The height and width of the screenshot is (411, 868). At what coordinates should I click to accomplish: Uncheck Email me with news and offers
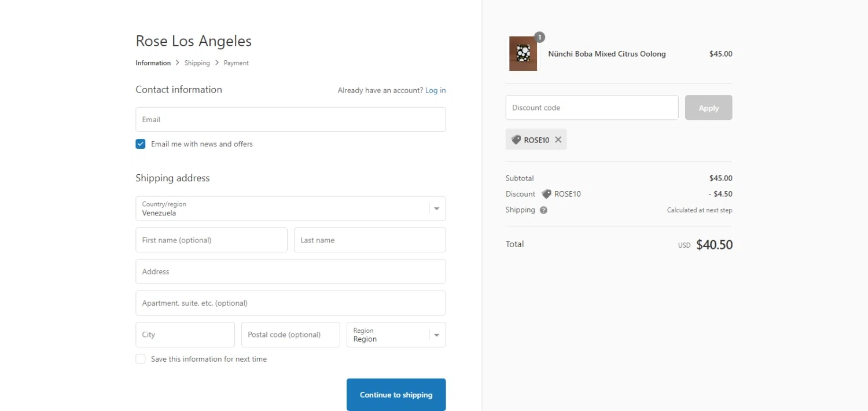pyautogui.click(x=141, y=144)
